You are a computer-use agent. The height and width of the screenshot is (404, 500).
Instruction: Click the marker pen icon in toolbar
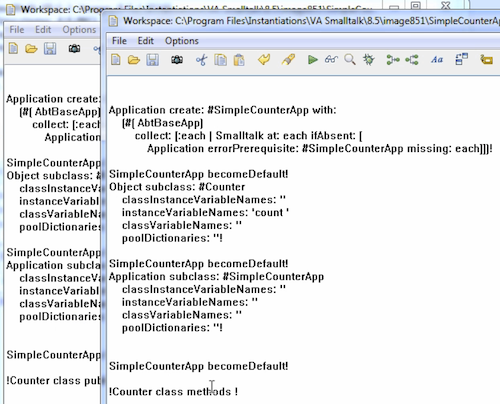pyautogui.click(x=288, y=60)
